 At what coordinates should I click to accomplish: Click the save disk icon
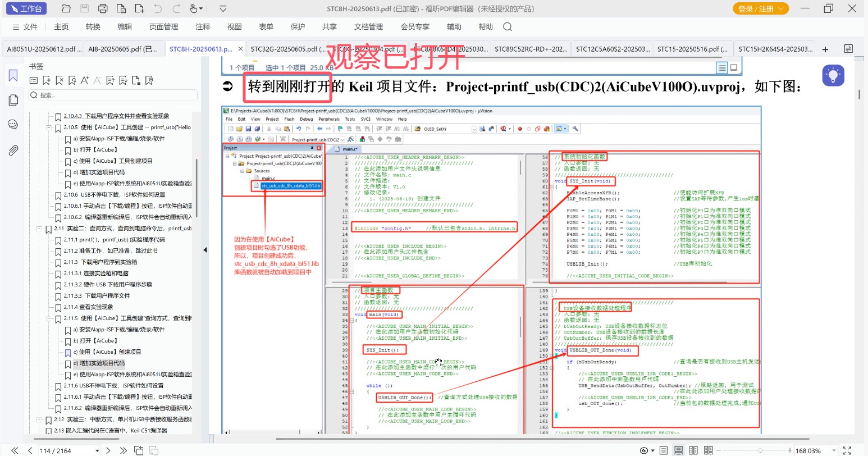(84, 8)
